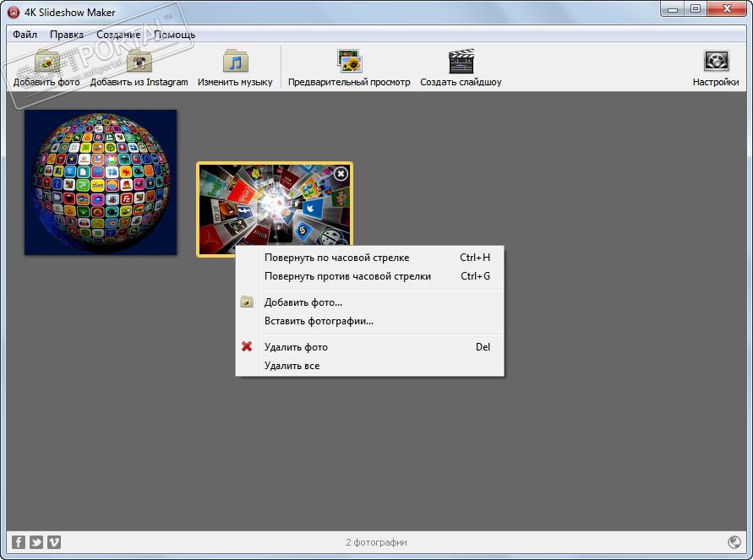Open the Создание menu
This screenshot has height=560, width=753.
tap(118, 34)
